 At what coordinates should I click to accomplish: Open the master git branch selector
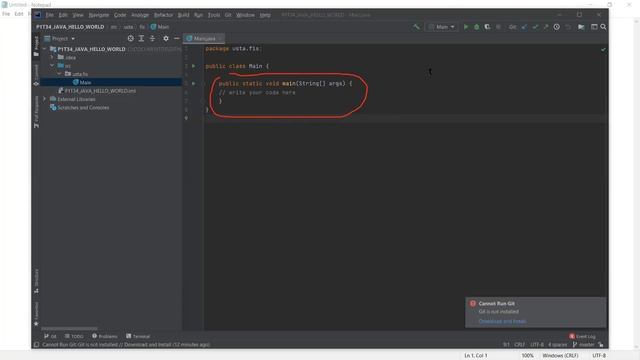click(x=583, y=344)
